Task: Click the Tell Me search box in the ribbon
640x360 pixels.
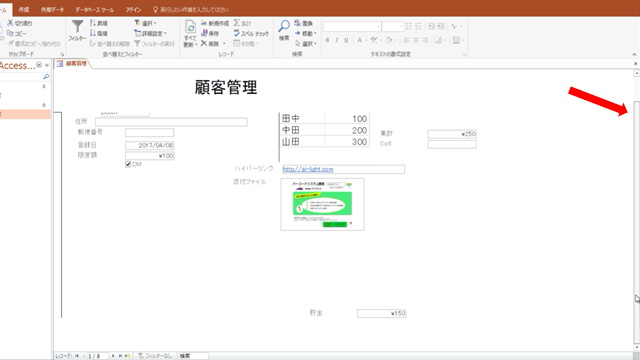Action: (191, 9)
